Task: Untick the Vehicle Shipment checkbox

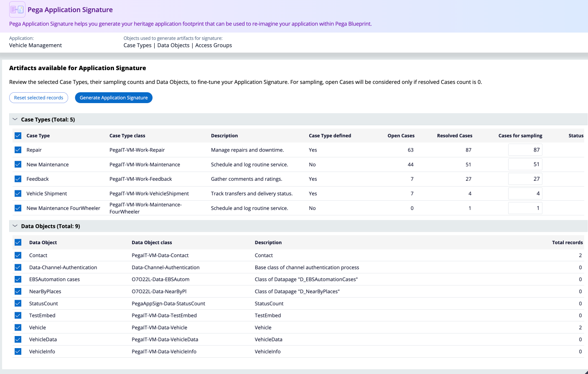Action: point(18,194)
